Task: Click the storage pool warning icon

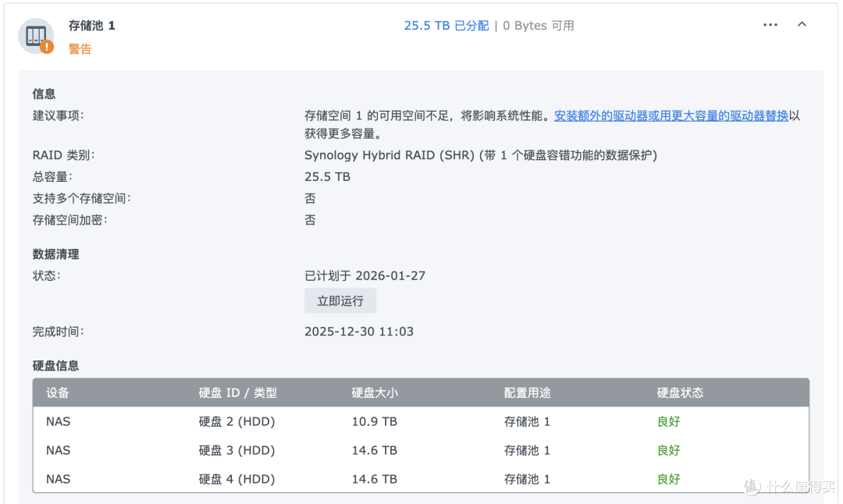Action: click(x=36, y=37)
